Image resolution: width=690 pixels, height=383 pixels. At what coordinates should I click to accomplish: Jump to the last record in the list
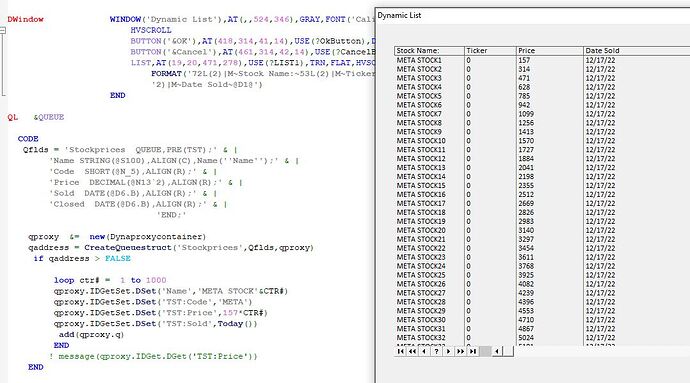pos(473,351)
